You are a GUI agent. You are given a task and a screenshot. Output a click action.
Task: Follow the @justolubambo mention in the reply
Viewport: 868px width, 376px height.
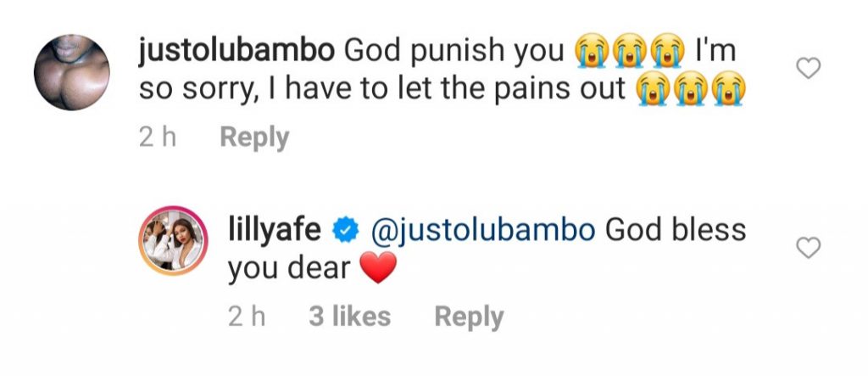[x=483, y=230]
